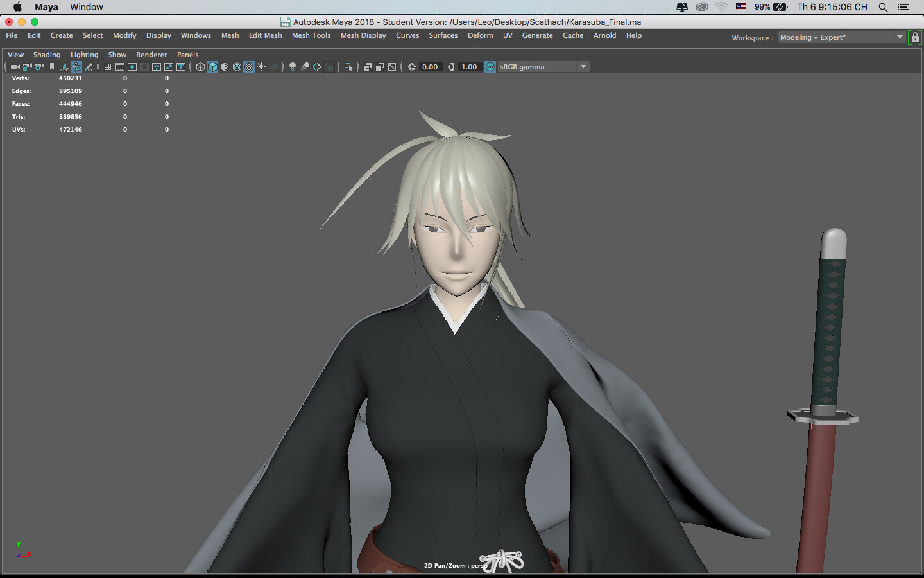Open the Panels menu
This screenshot has height=578, width=924.
tap(188, 55)
